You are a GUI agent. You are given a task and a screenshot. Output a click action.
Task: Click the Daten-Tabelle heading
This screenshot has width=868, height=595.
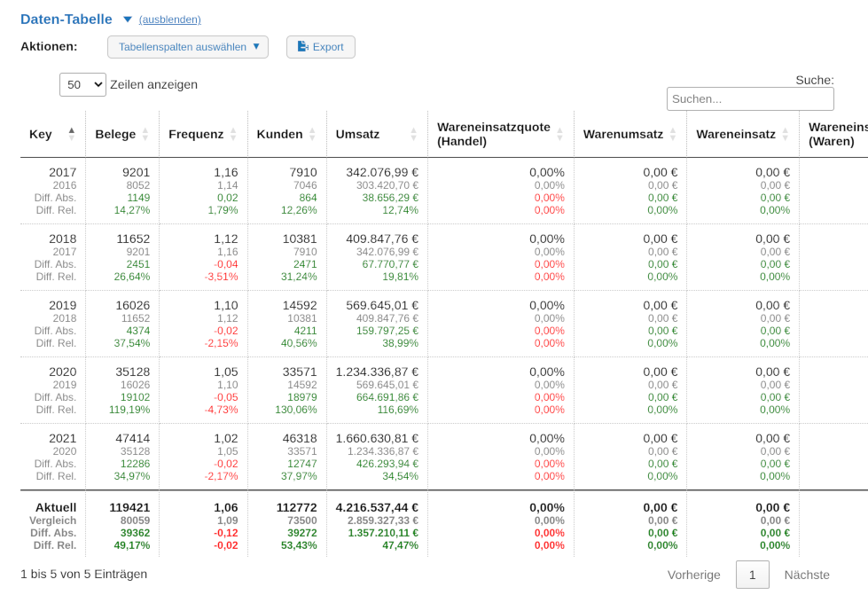(66, 19)
